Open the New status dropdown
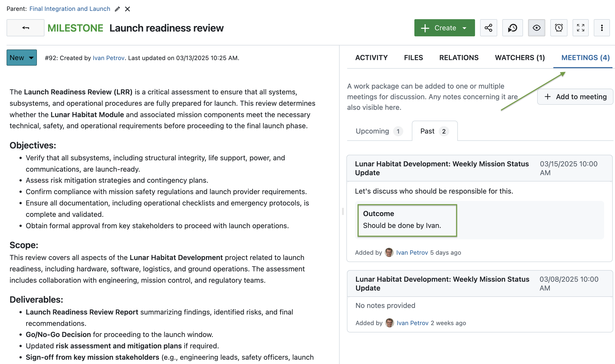 [22, 58]
